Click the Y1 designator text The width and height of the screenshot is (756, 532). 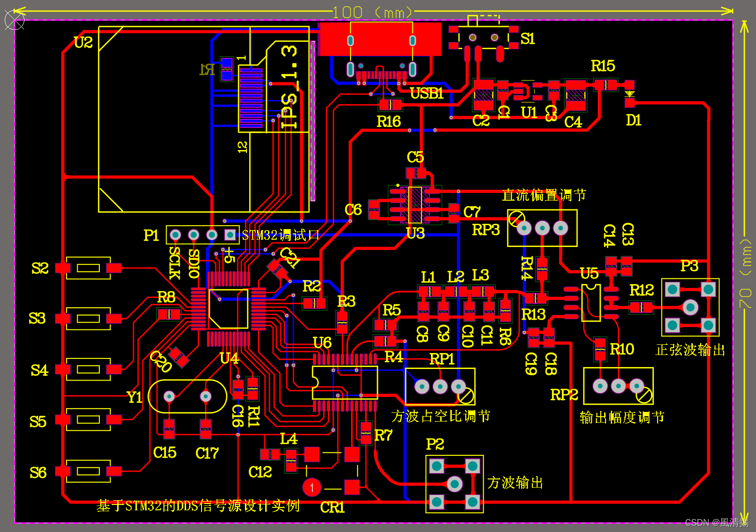click(135, 397)
